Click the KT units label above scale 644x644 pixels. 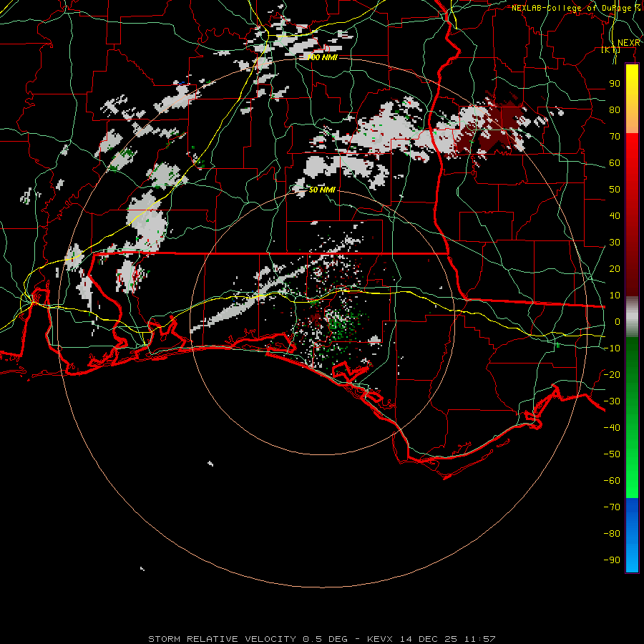[611, 50]
